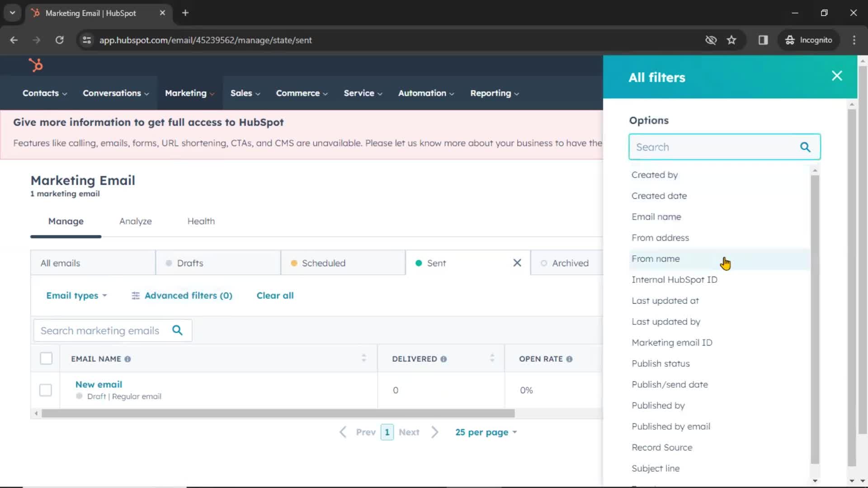The height and width of the screenshot is (488, 868).
Task: Expand the Advanced filters dropdown
Action: pyautogui.click(x=181, y=295)
